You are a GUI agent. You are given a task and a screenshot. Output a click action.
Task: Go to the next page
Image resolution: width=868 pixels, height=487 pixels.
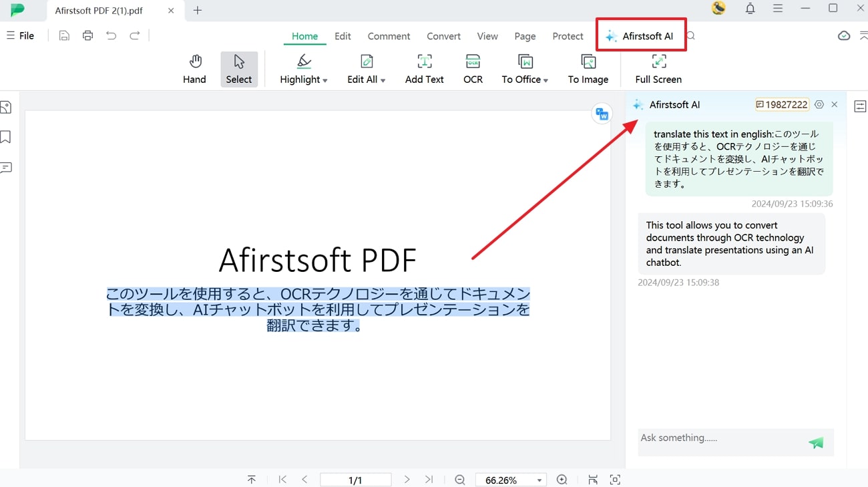point(407,480)
